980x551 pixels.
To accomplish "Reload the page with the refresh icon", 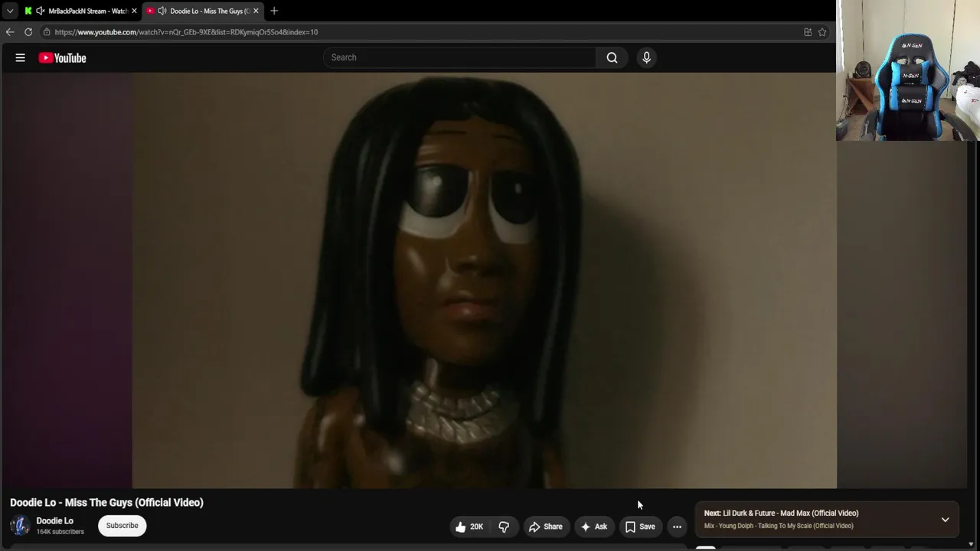I will [28, 32].
